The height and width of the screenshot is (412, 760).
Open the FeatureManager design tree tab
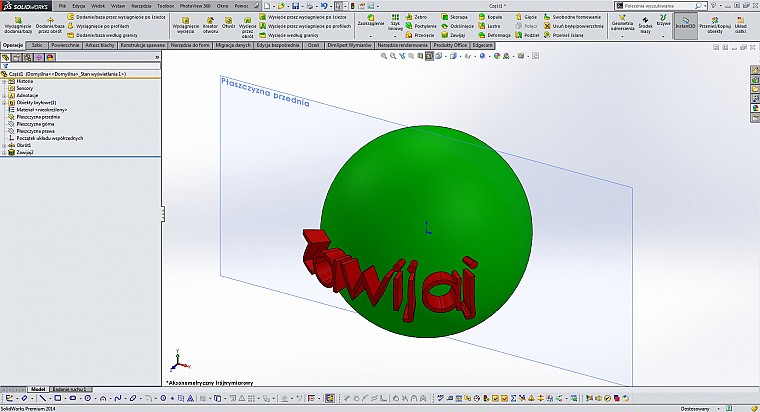coord(6,57)
